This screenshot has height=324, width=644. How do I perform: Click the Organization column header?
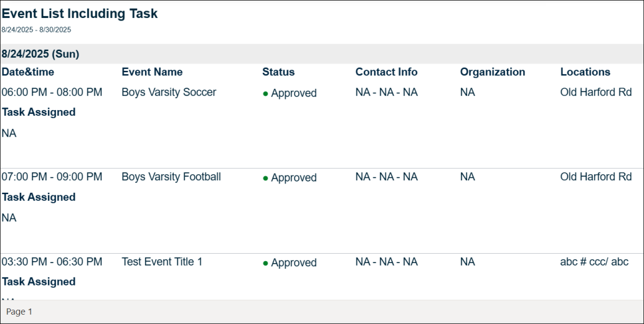pos(493,72)
